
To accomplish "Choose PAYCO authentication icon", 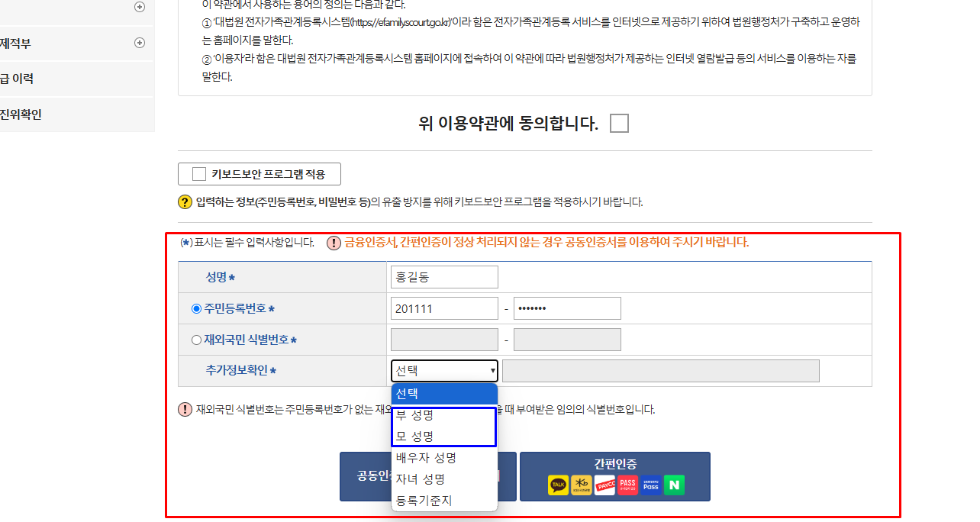I will pos(604,485).
